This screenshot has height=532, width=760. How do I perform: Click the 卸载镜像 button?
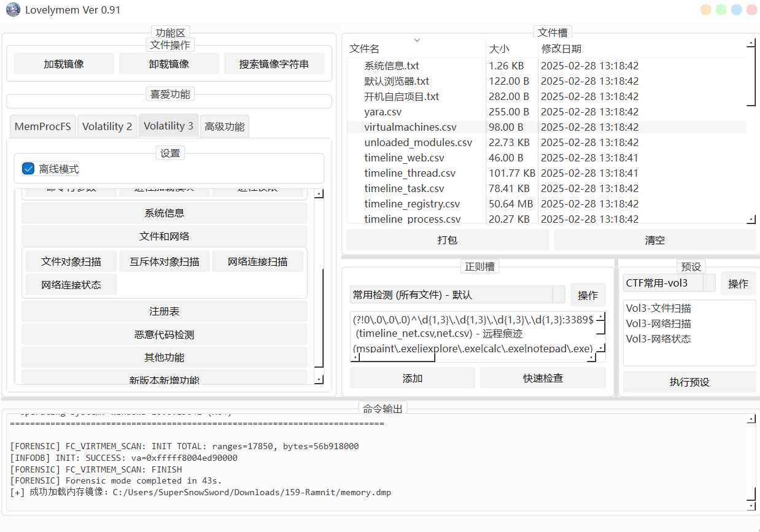click(169, 64)
